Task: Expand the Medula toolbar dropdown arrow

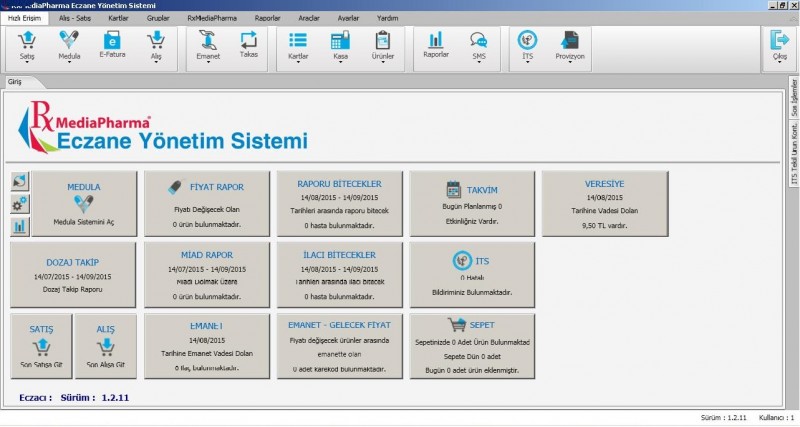Action: [x=69, y=64]
